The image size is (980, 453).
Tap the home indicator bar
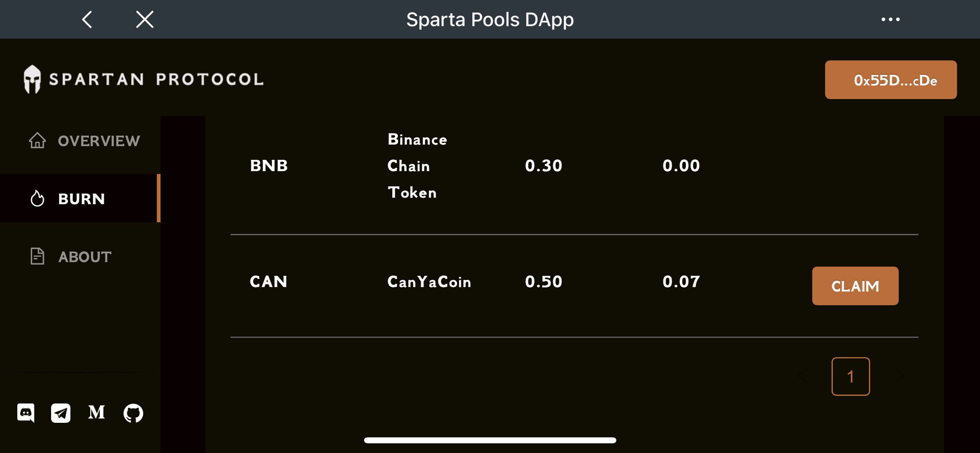point(490,440)
